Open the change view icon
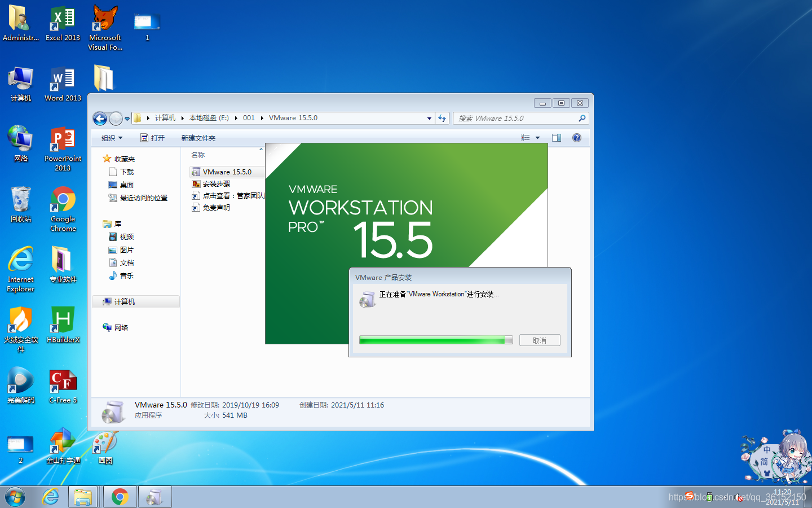 pyautogui.click(x=526, y=138)
